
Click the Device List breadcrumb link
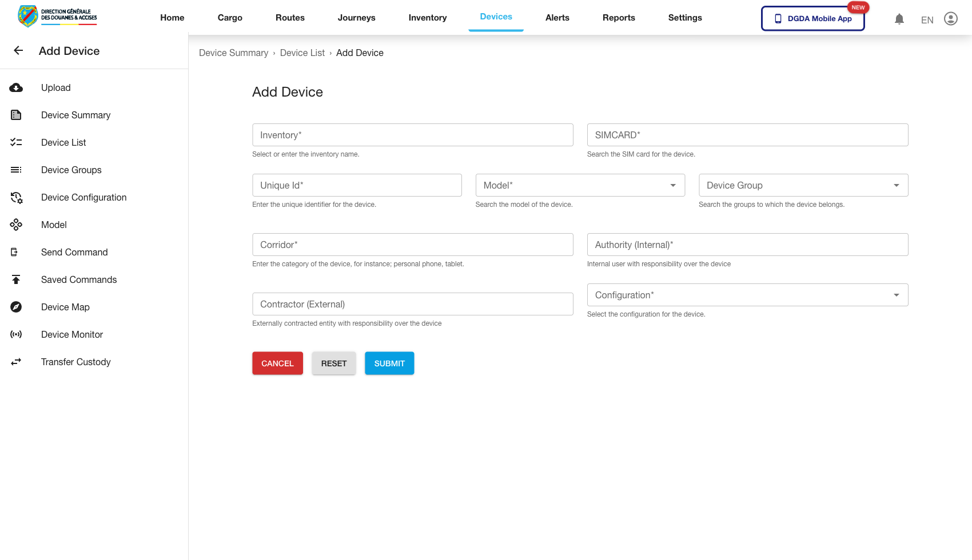[x=302, y=53]
